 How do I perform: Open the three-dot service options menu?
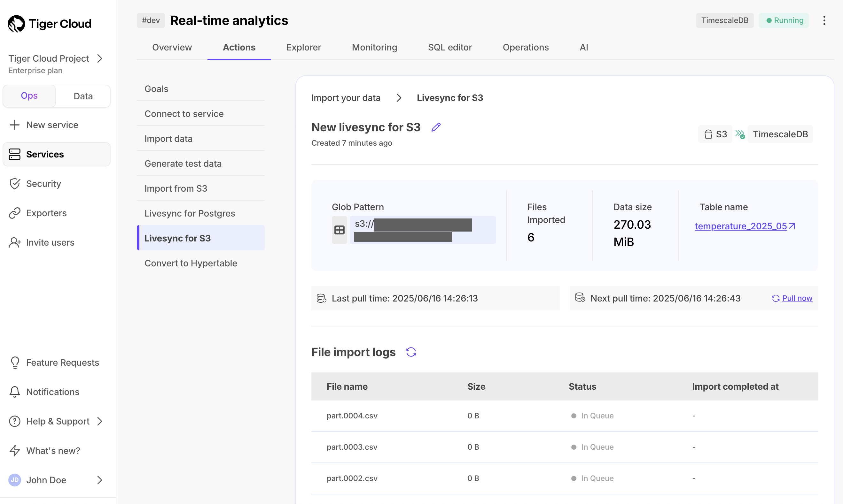click(824, 20)
